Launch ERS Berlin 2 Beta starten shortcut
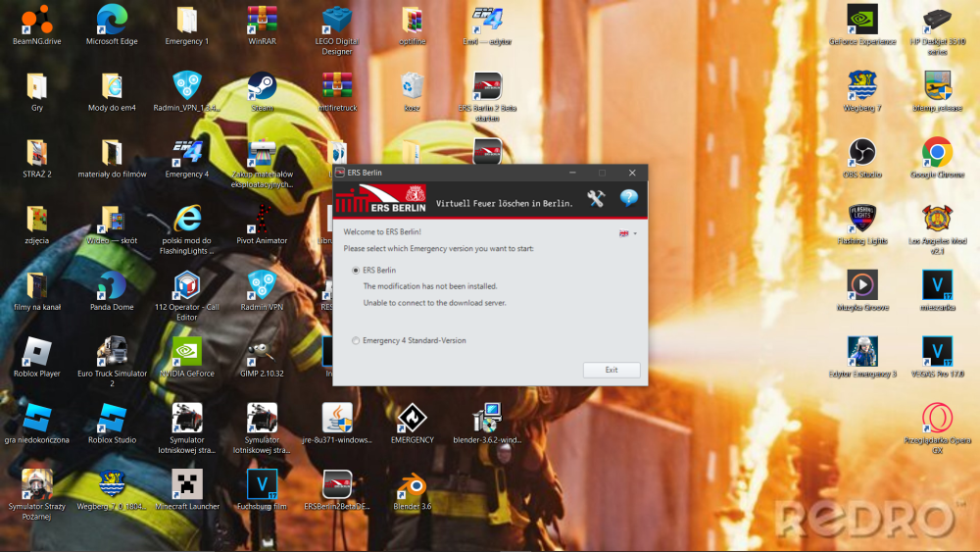 (x=487, y=97)
